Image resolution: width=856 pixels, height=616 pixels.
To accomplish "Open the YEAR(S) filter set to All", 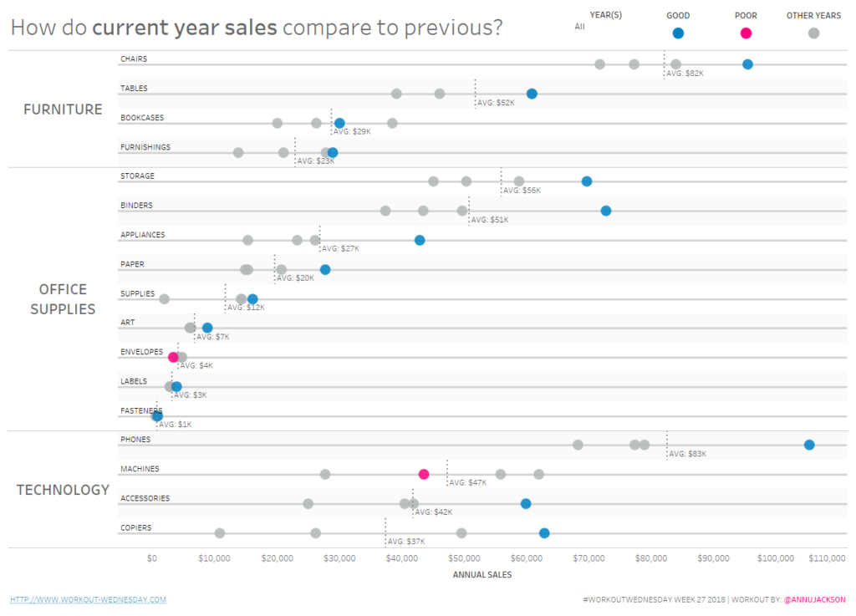I will [x=579, y=27].
